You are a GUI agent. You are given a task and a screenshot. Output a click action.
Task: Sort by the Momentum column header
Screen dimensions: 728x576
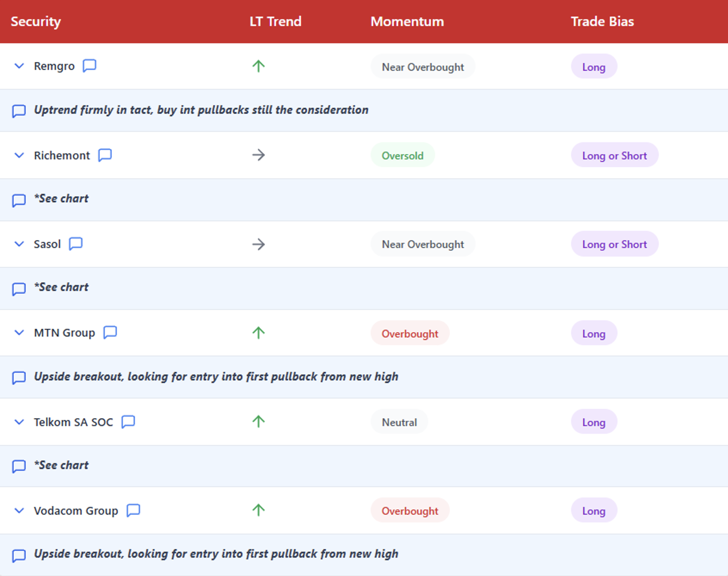(x=407, y=21)
